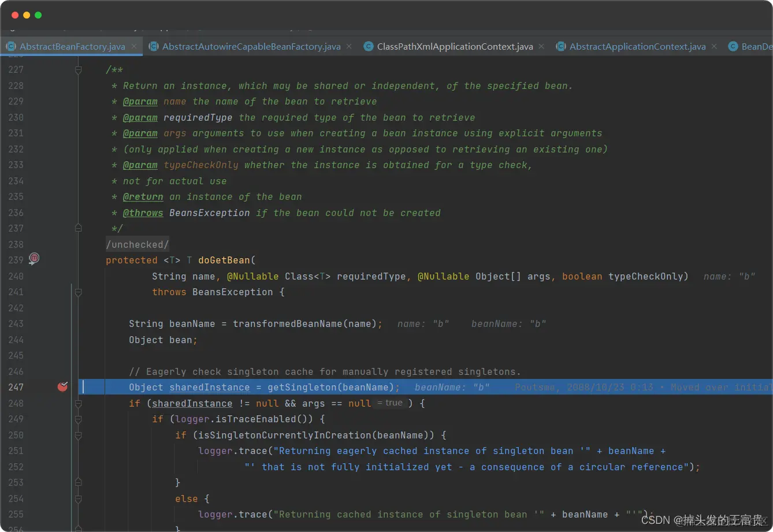773x532 pixels.
Task: Fold the if block at line 248
Action: pyautogui.click(x=78, y=404)
